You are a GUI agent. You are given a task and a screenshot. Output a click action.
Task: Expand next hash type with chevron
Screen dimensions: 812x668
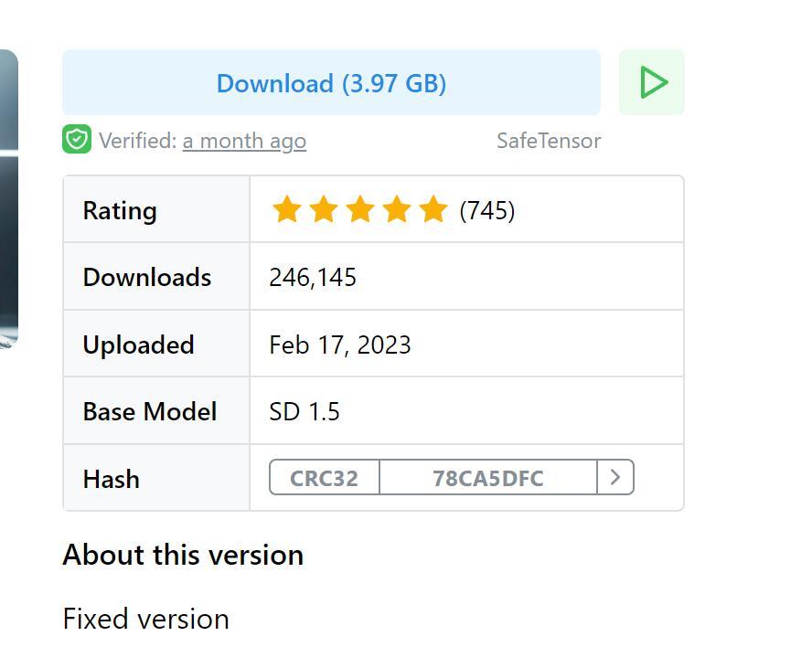pos(615,478)
